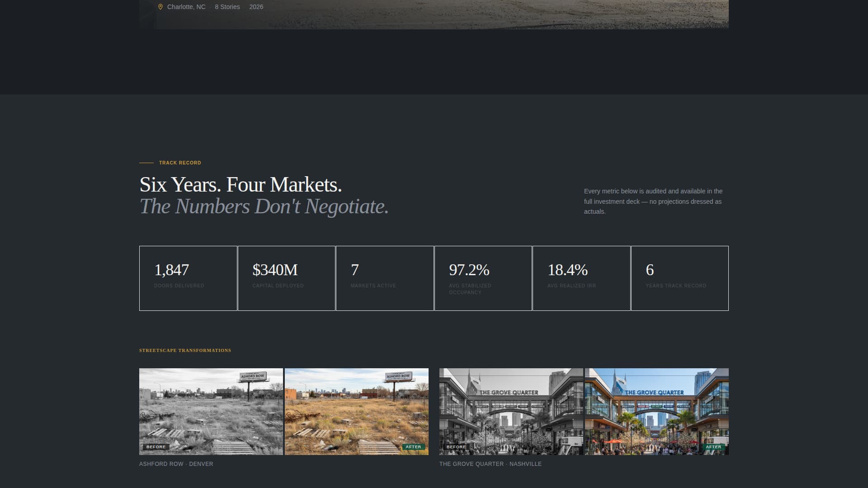This screenshot has width=868, height=488.
Task: Click the location pin icon beside Charlotte, NC
Action: (160, 7)
